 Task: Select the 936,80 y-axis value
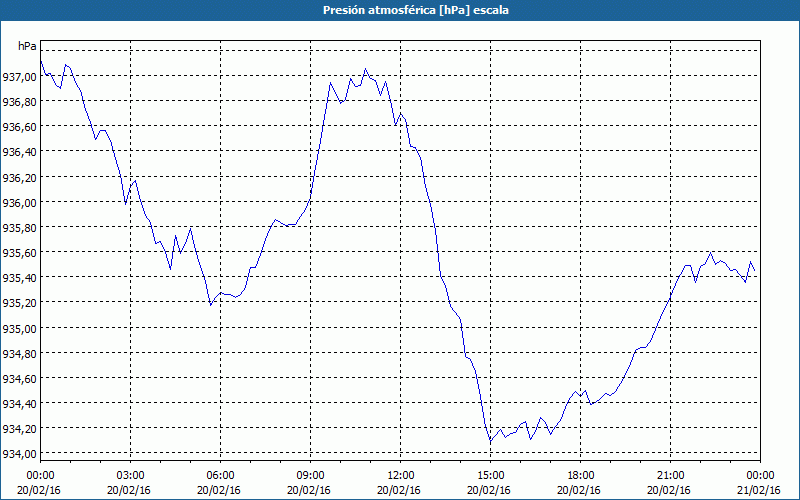pyautogui.click(x=19, y=102)
